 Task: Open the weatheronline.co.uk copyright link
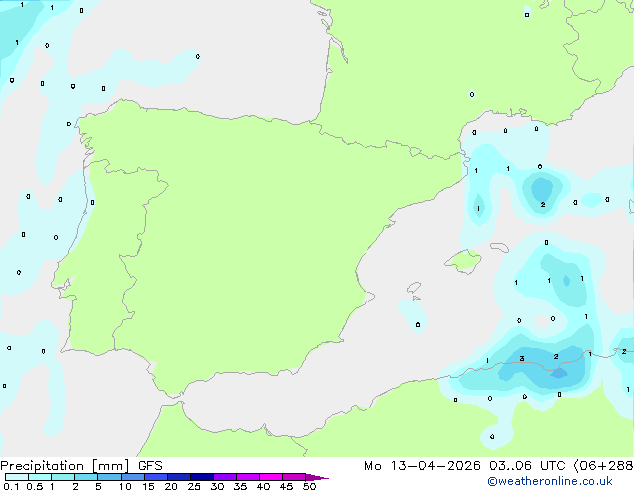(550, 481)
